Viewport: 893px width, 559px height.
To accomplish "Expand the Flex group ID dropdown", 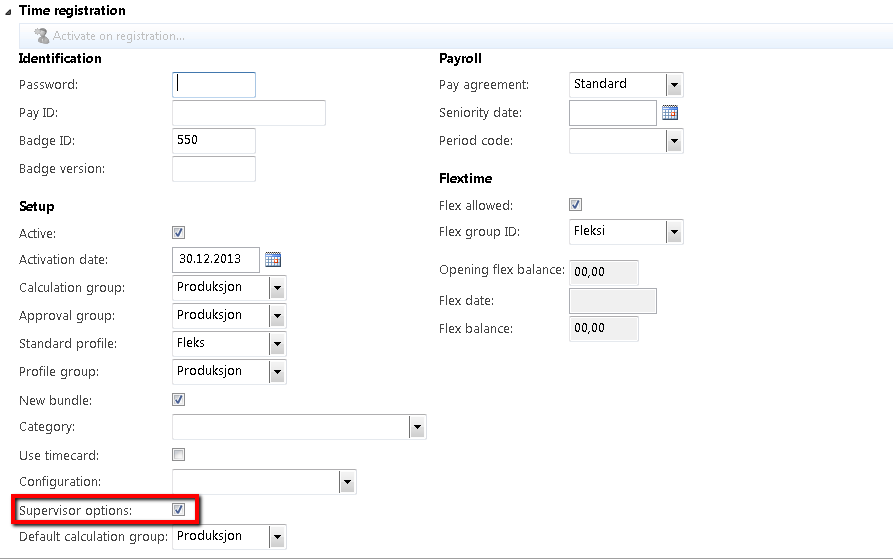I will tap(674, 233).
